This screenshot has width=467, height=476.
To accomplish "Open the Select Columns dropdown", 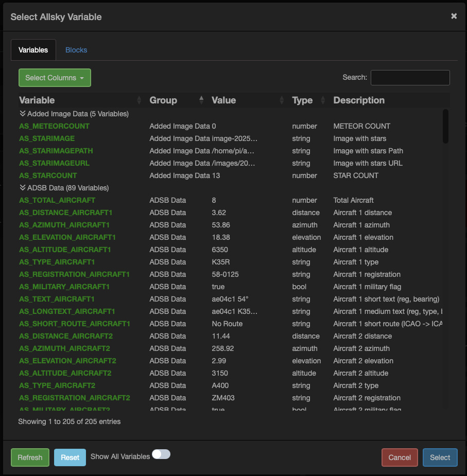I will tap(55, 78).
